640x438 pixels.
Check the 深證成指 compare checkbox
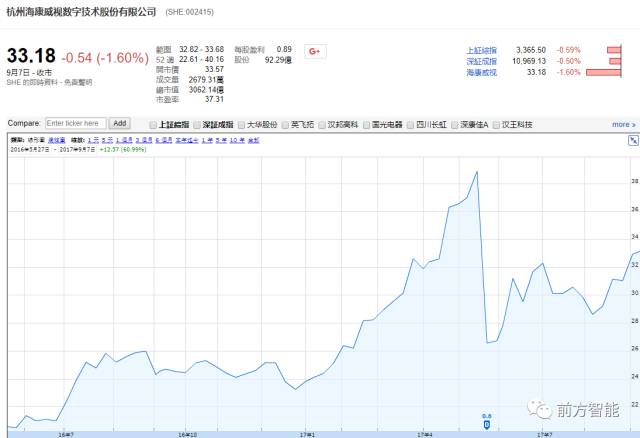pyautogui.click(x=197, y=125)
